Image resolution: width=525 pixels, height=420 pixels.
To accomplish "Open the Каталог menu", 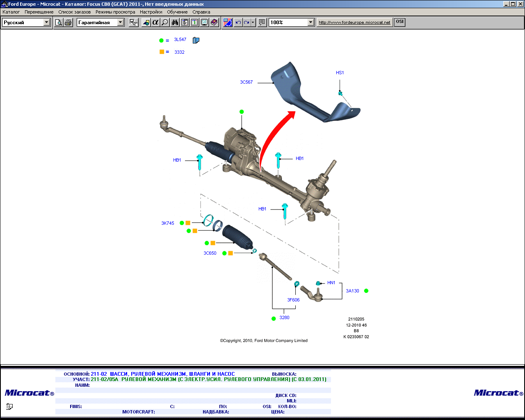I will [x=11, y=12].
